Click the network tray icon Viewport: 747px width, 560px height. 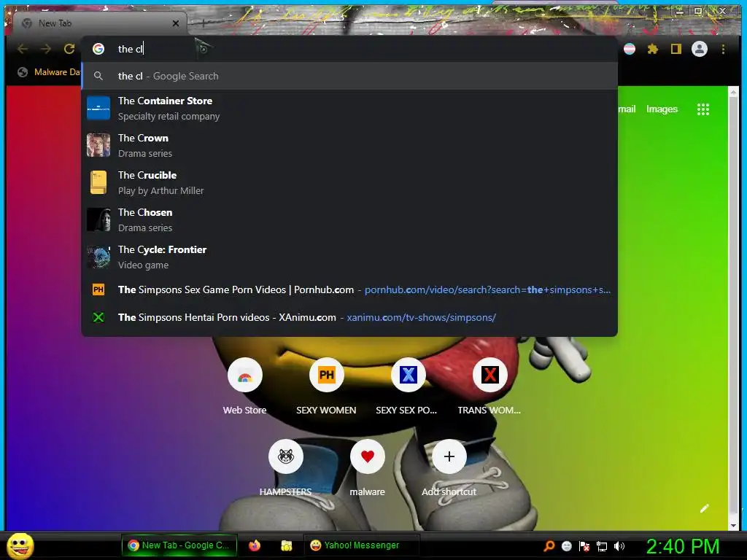click(x=602, y=546)
